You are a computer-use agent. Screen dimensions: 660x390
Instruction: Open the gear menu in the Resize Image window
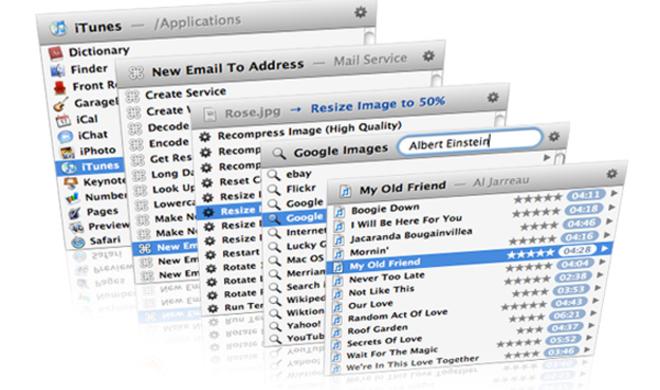coord(493,98)
